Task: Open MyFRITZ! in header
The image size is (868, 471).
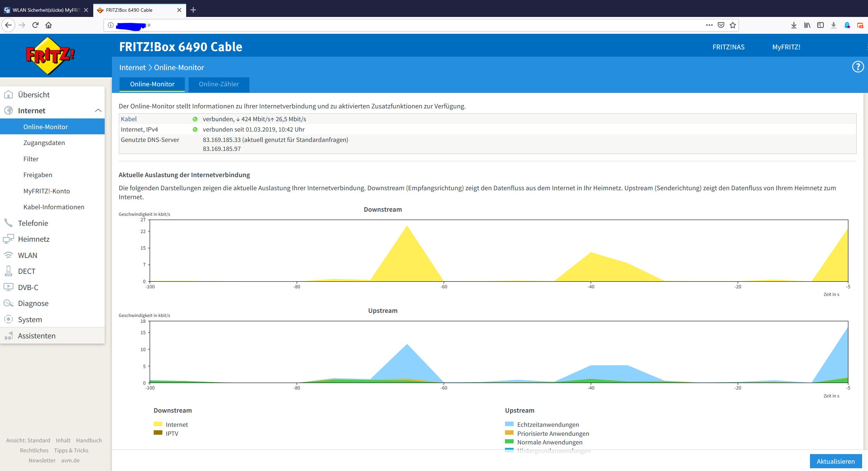Action: click(786, 47)
